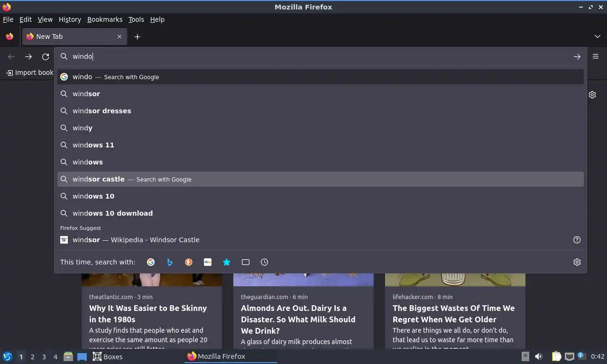Choose the 'windy' suggestion
This screenshot has width=607, height=364.
pyautogui.click(x=321, y=128)
